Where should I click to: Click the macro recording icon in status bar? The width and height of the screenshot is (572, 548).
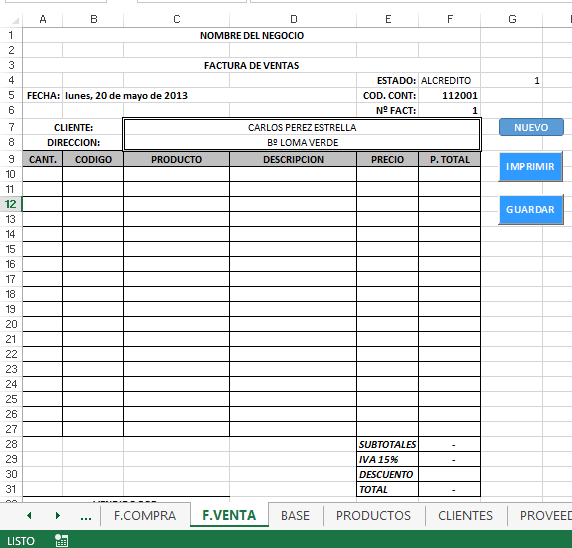pos(61,541)
